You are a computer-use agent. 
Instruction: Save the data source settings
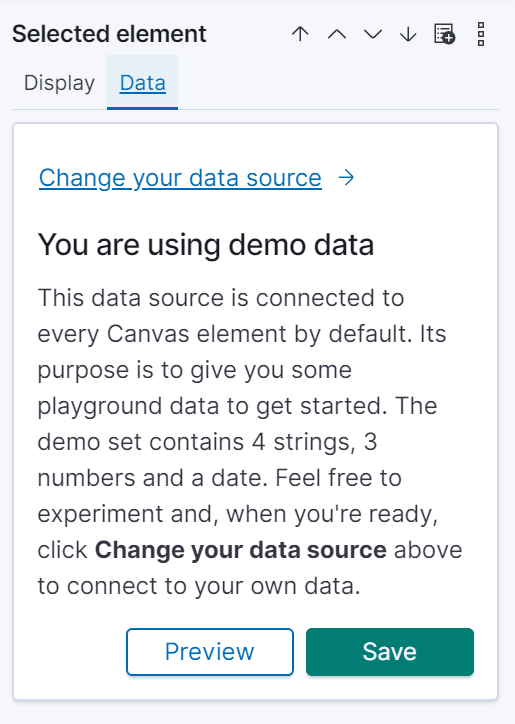tap(390, 652)
